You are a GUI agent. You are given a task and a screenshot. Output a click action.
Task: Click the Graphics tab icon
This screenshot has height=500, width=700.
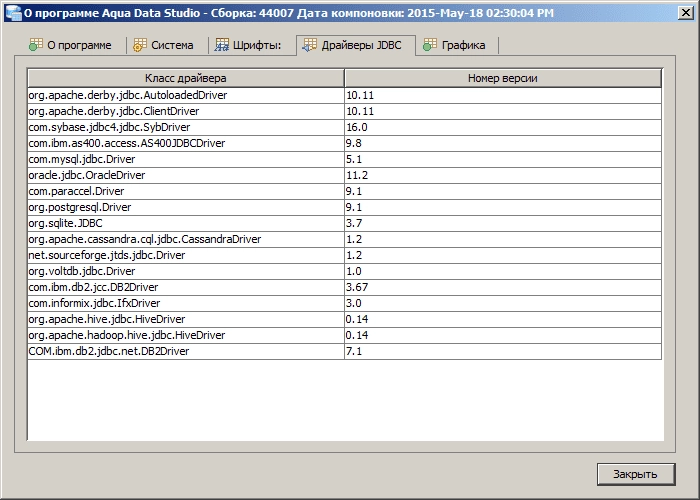click(x=430, y=45)
